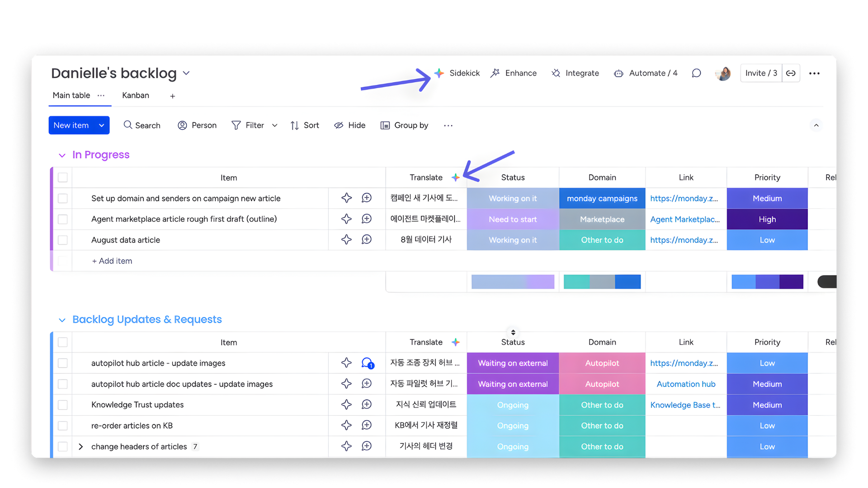This screenshot has width=868, height=488.
Task: Open notification bubble on autopilot hub article row
Action: [x=367, y=363]
